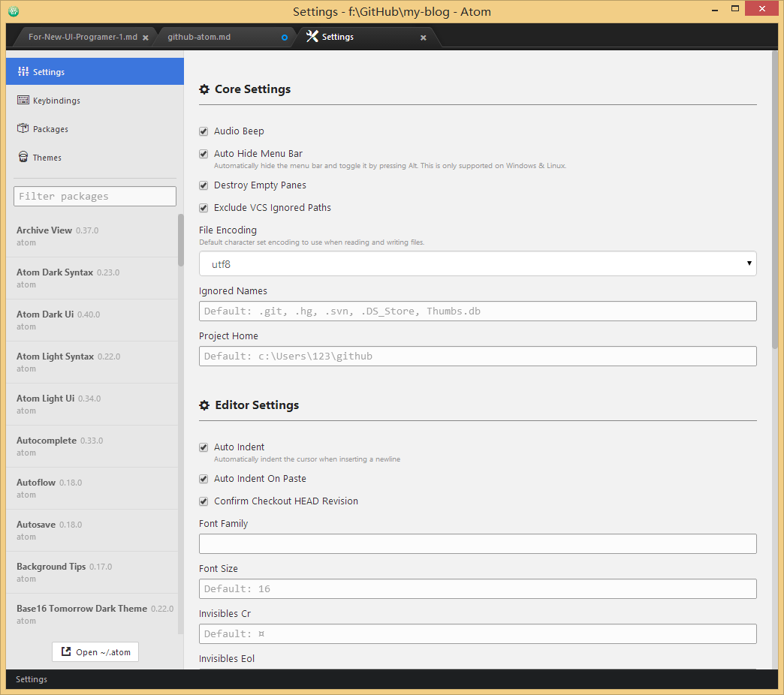Viewport: 784px width, 695px height.
Task: Click the Font Family input field
Action: coord(478,543)
